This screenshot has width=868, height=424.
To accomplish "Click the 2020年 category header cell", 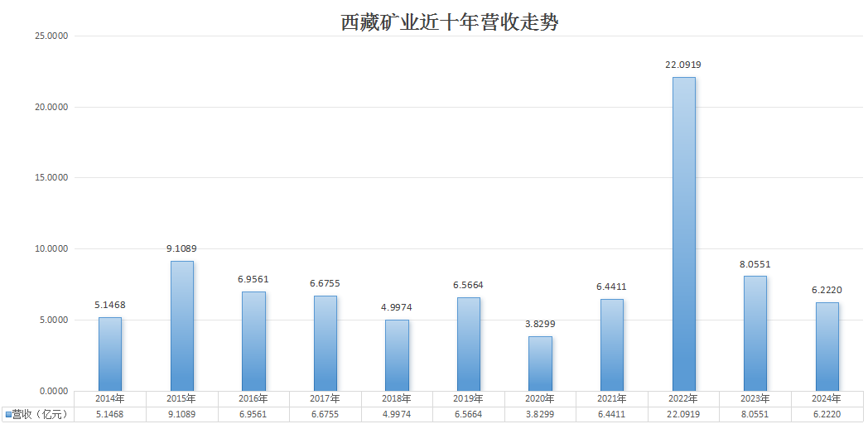I will [540, 399].
